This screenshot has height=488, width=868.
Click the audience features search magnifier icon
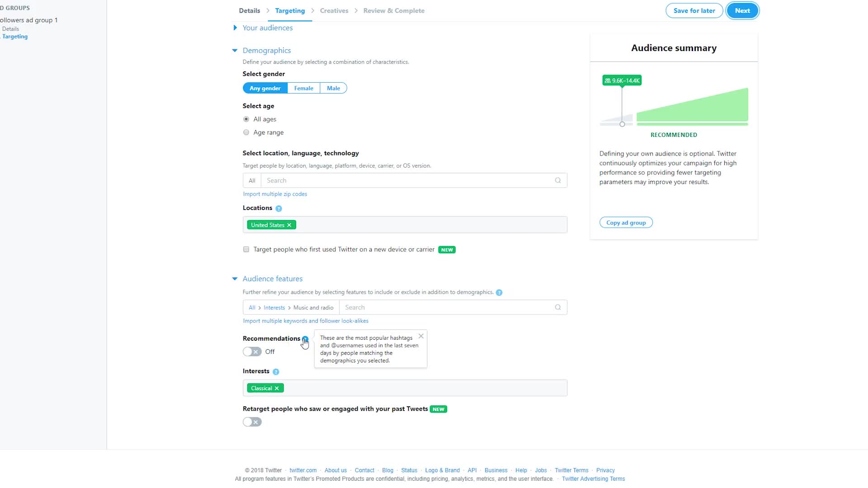558,308
